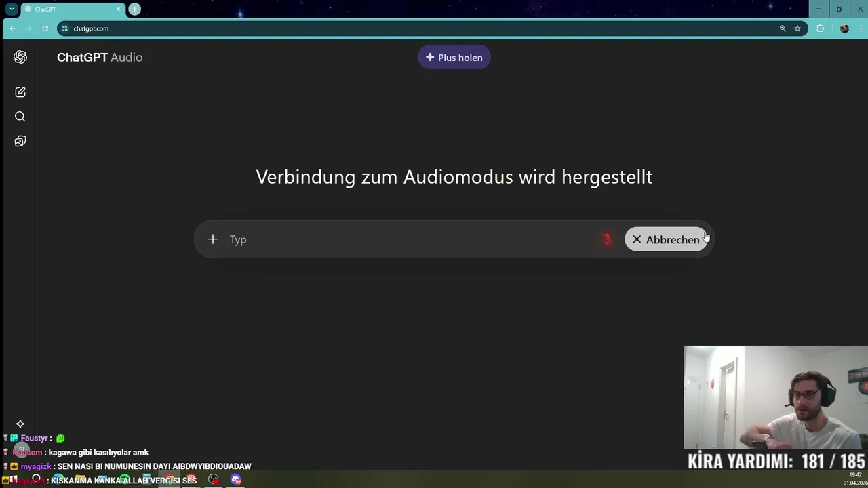
Task: Close the ChatGPT tab
Action: (119, 9)
